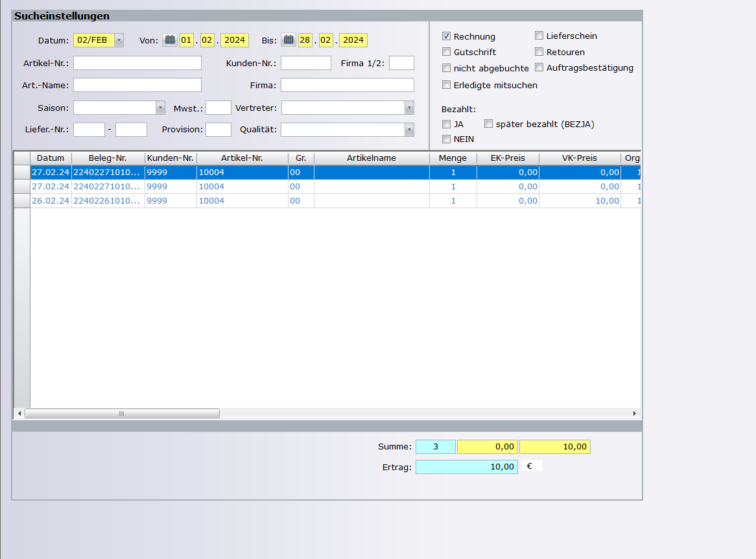Click the Gr. column header
The height and width of the screenshot is (559, 756).
tap(301, 158)
